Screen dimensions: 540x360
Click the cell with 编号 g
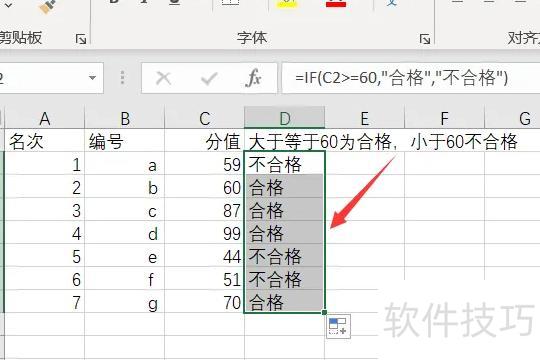tap(125, 301)
